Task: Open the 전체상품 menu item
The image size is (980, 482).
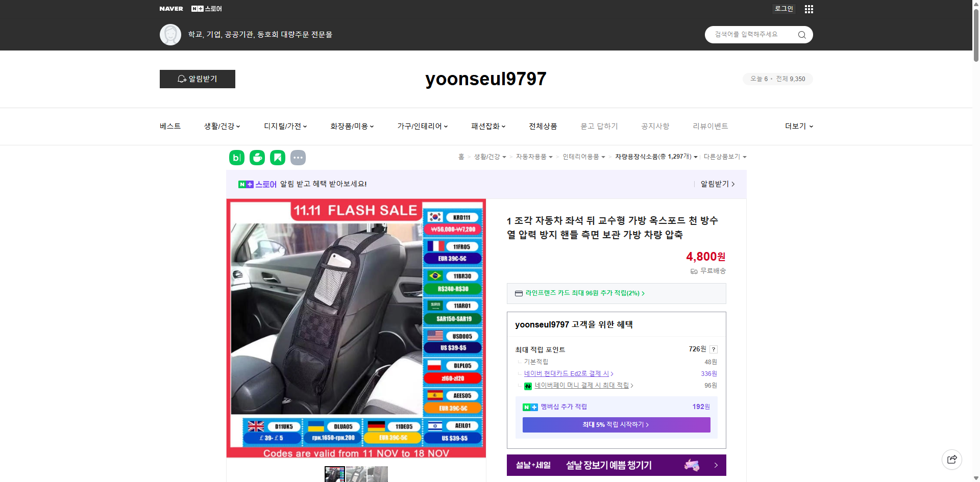Action: point(543,126)
